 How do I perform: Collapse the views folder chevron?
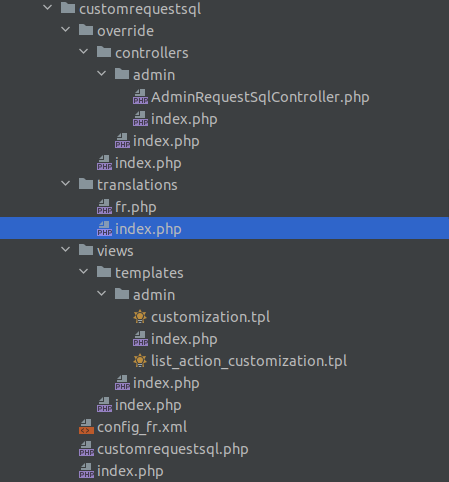click(66, 249)
